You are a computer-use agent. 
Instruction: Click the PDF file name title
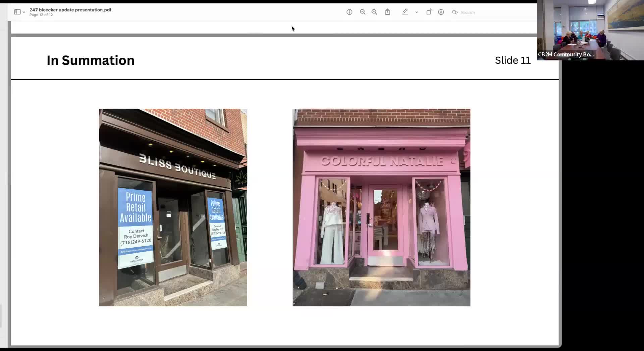(70, 10)
